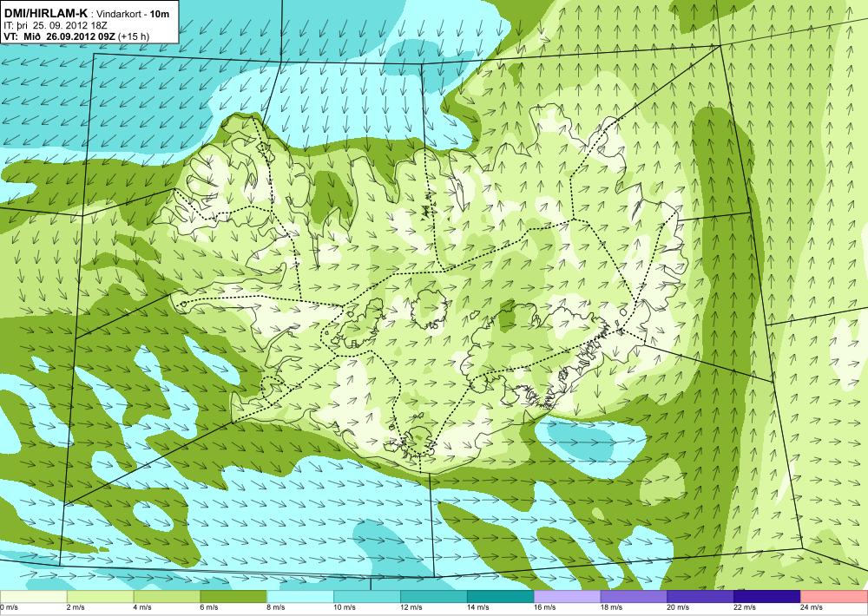
Task: Pick the 12–14 m/s legend color swatch
Action: click(433, 597)
